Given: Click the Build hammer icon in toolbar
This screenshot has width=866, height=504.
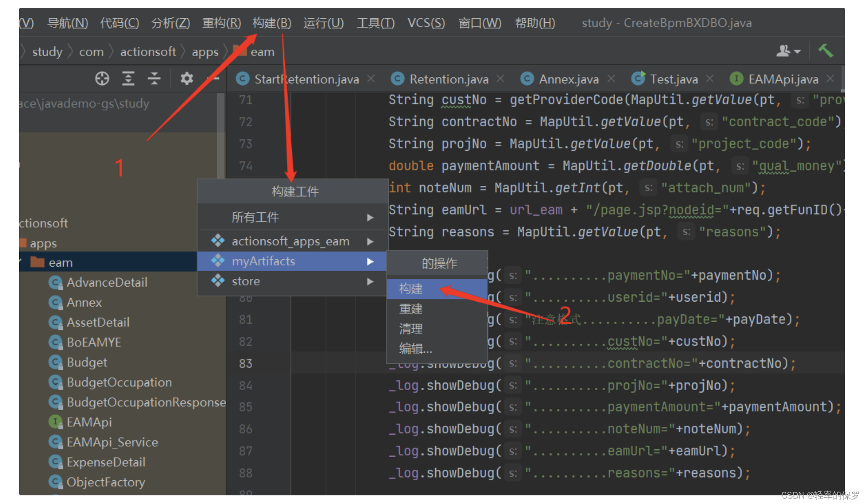Looking at the screenshot, I should 826,51.
